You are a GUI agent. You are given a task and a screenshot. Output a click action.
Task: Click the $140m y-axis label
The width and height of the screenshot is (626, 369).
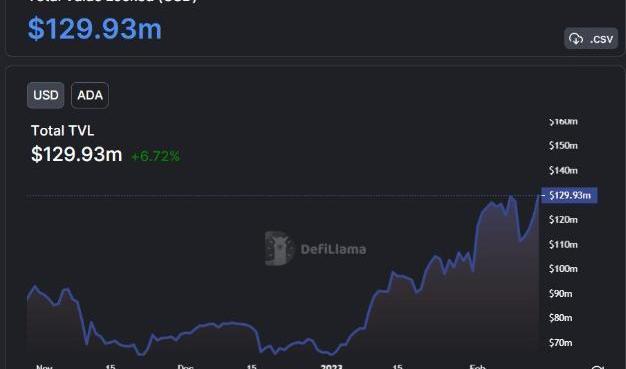[x=563, y=171]
